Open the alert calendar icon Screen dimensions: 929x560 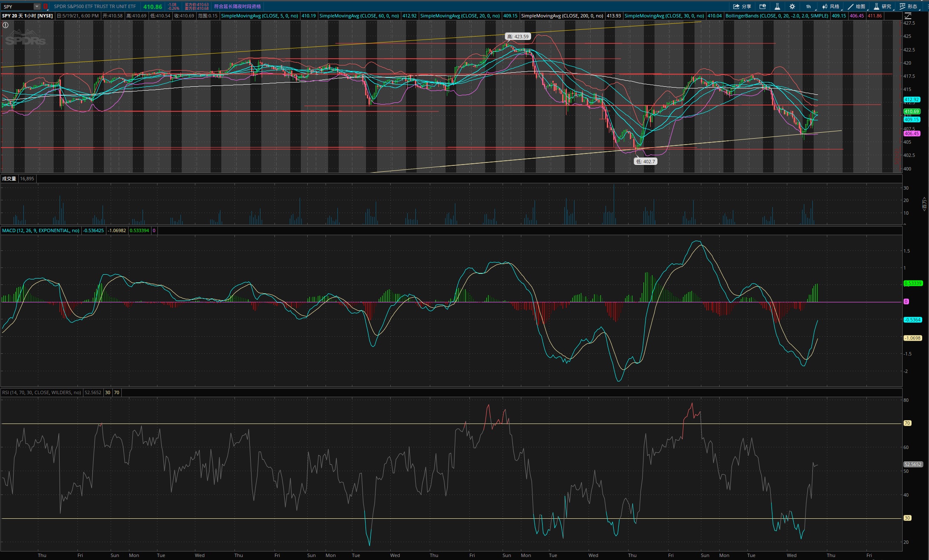pos(763,6)
